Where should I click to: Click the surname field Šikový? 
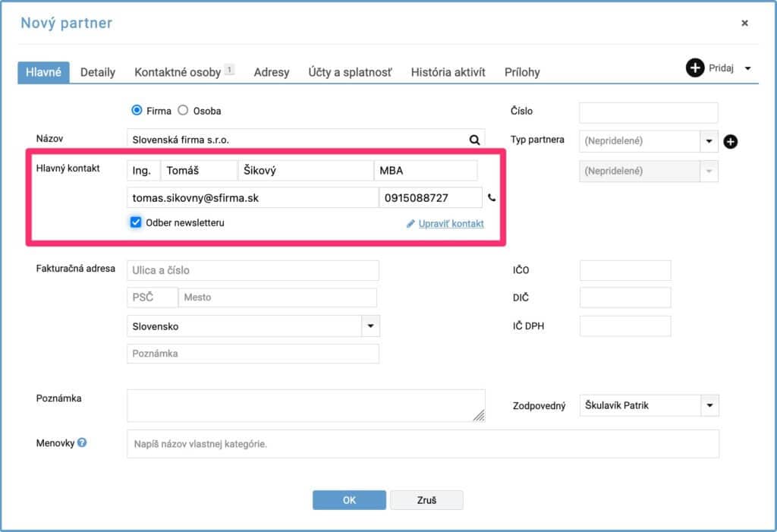pyautogui.click(x=306, y=171)
